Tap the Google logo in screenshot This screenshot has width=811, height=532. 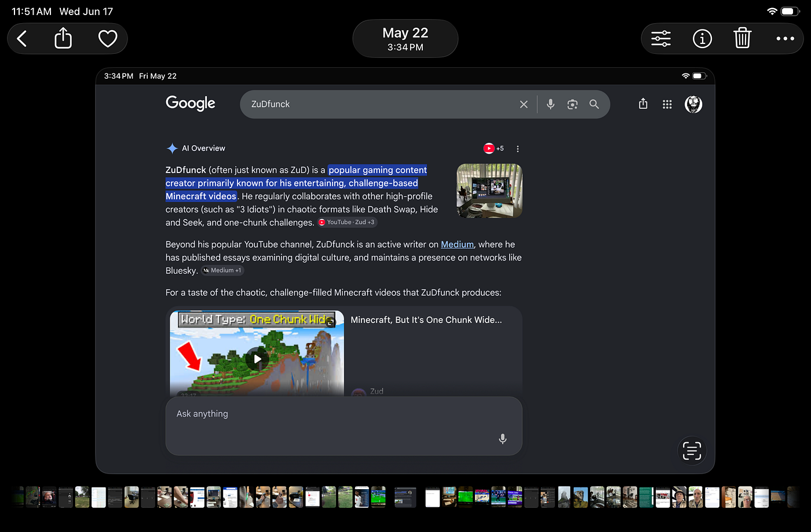click(191, 104)
